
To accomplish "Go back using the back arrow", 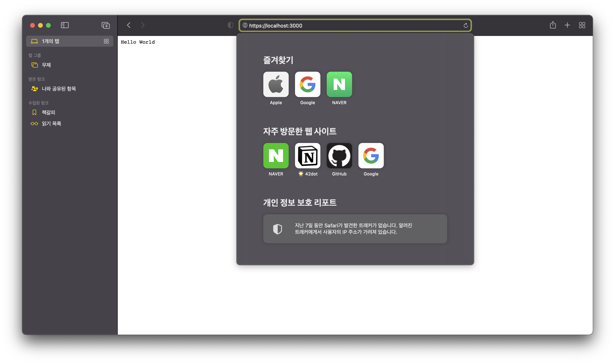I will 129,25.
